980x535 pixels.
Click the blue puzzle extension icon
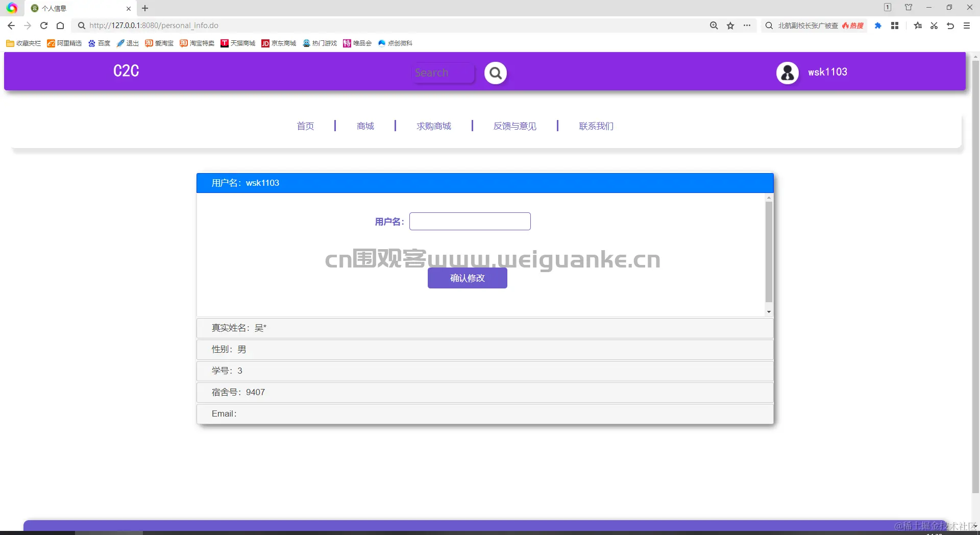coord(878,26)
